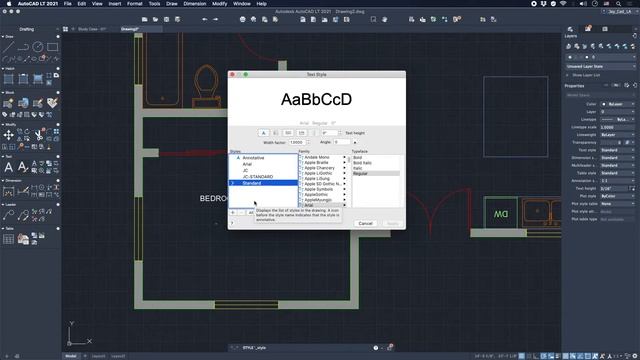Click the Open file icon in toolbar
The width and height of the screenshot is (640, 360).
156,19
